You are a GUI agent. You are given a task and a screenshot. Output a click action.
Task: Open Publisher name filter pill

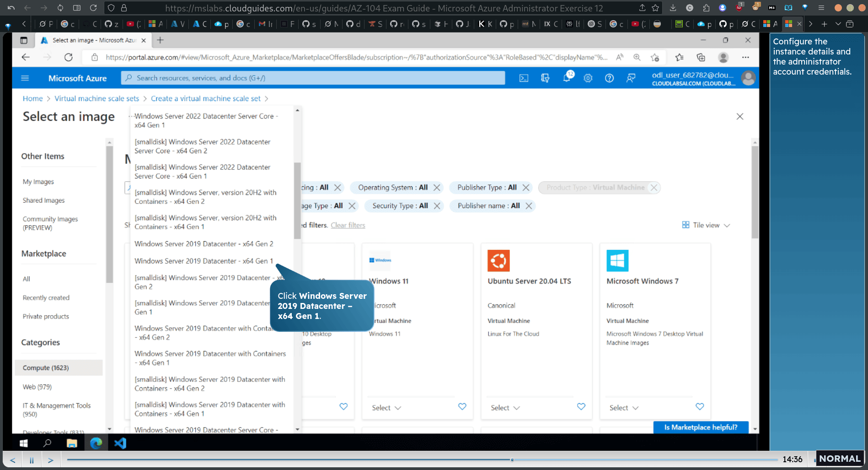click(489, 206)
